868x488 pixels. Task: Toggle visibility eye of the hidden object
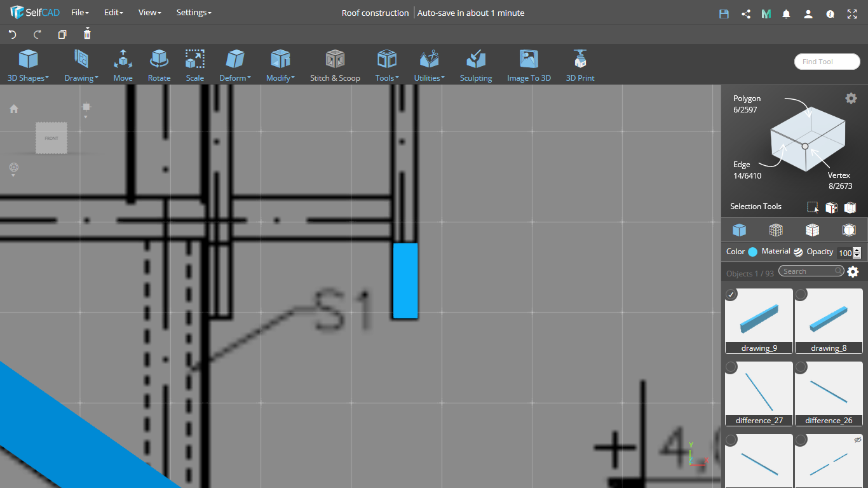point(857,440)
